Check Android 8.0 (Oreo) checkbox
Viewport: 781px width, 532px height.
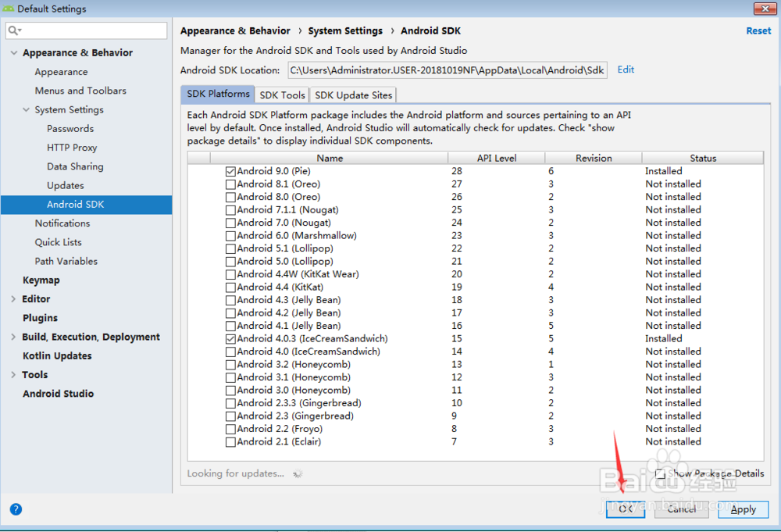point(230,198)
